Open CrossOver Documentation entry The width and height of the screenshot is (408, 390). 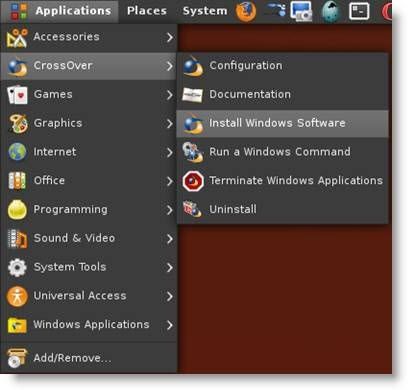pyautogui.click(x=282, y=95)
